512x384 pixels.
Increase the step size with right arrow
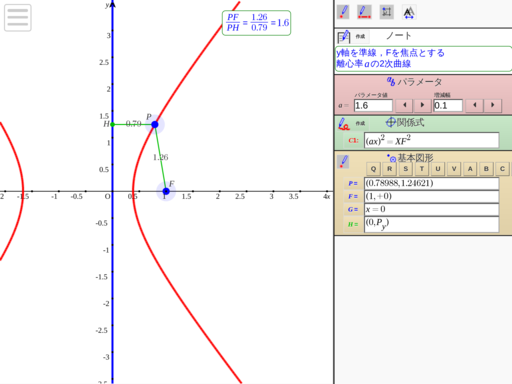coord(493,105)
